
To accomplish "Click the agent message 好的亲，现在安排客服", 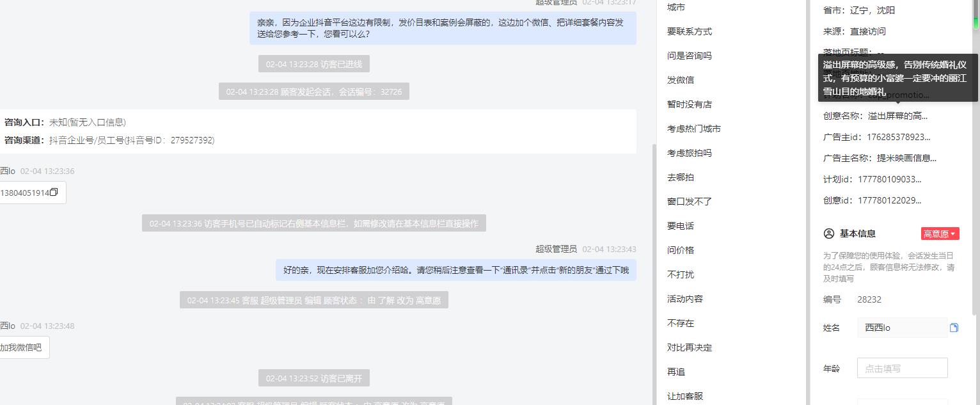I will click(x=456, y=270).
